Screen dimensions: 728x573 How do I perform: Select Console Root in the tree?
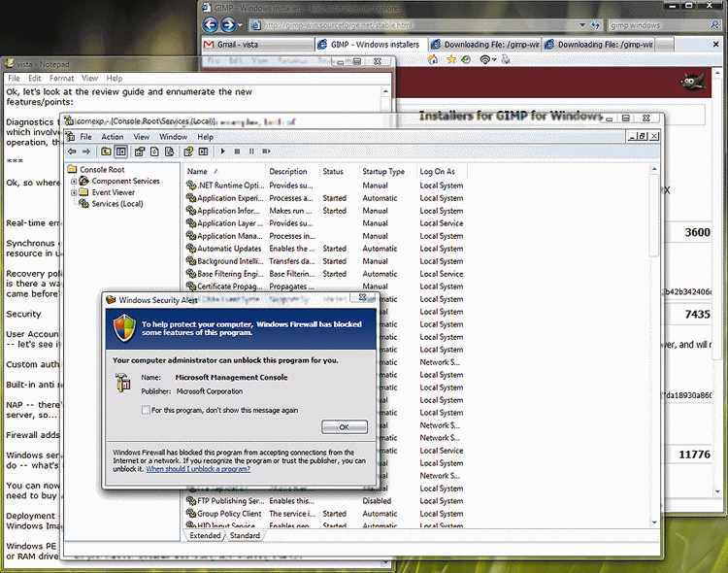point(102,170)
